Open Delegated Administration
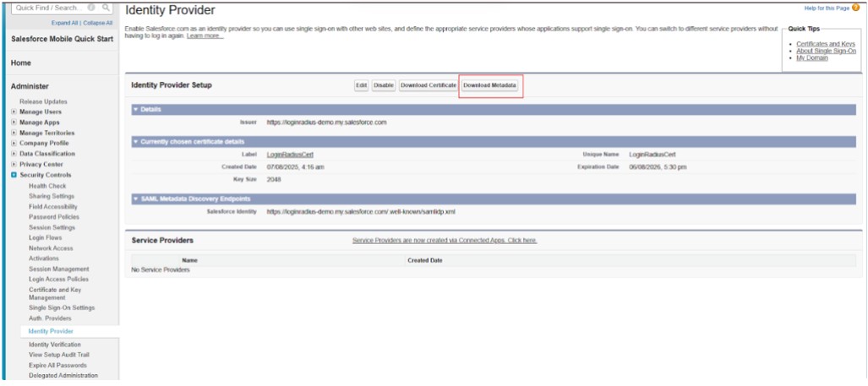868x386 pixels. (63, 376)
